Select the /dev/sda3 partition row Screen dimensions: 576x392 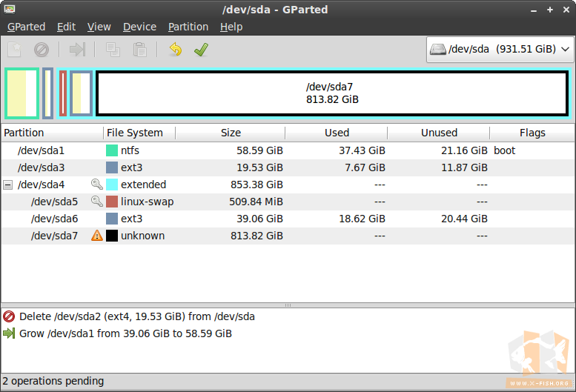point(288,167)
